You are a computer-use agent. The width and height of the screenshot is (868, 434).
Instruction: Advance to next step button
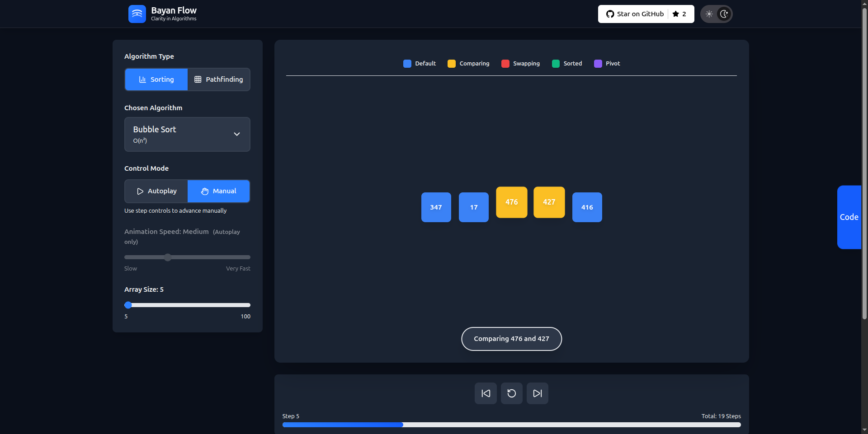(x=538, y=393)
